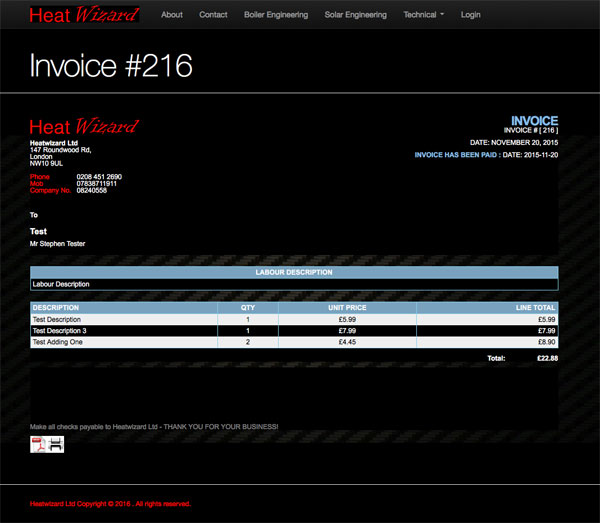600x523 pixels.
Task: Click the Heat Wizard navbar logo
Action: pyautogui.click(x=84, y=15)
